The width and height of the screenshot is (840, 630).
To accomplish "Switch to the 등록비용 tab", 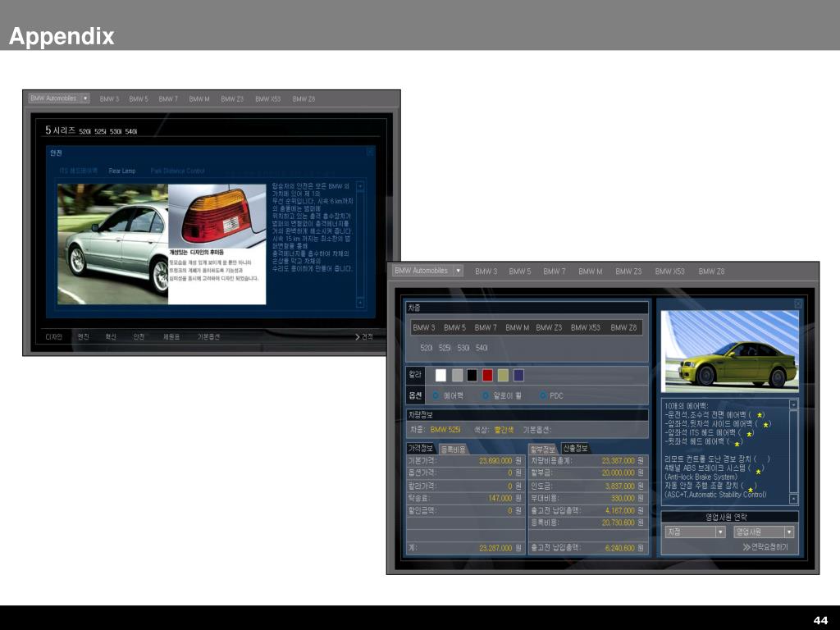I will pos(453,449).
